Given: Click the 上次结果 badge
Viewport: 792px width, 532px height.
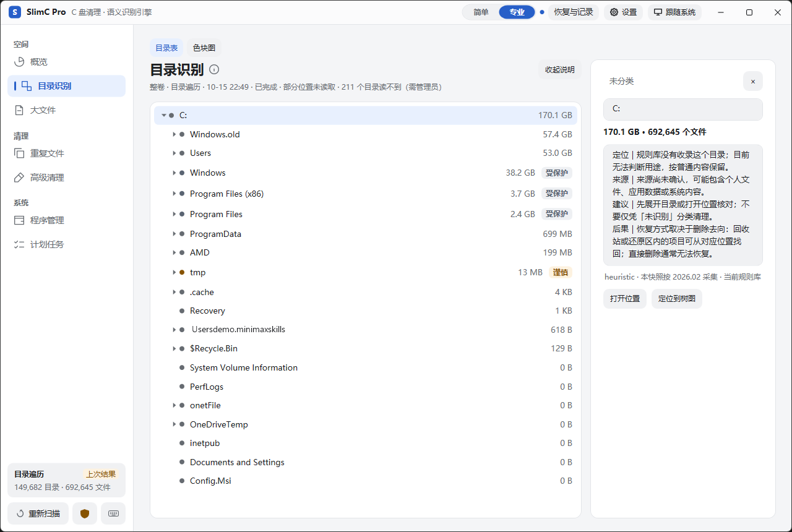Looking at the screenshot, I should click(101, 474).
